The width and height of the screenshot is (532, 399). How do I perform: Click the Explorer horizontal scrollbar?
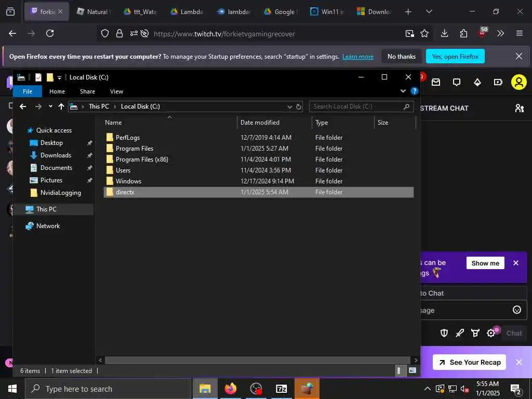click(257, 360)
